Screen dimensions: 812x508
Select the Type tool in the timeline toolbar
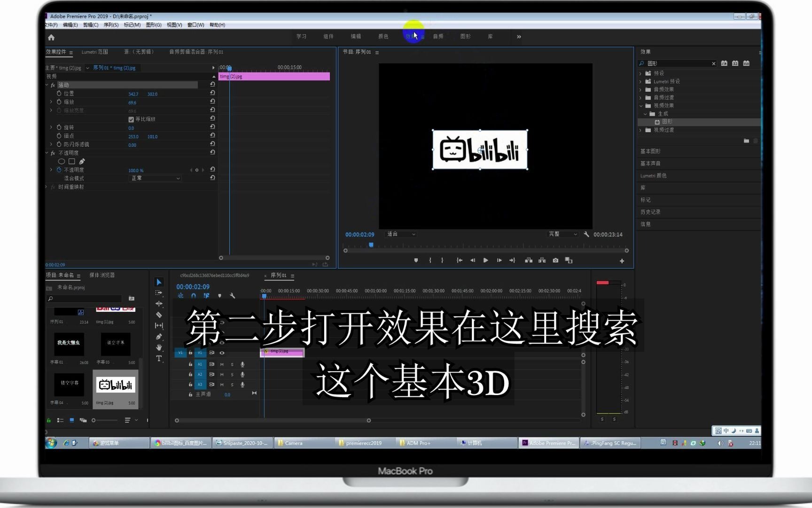(x=159, y=358)
